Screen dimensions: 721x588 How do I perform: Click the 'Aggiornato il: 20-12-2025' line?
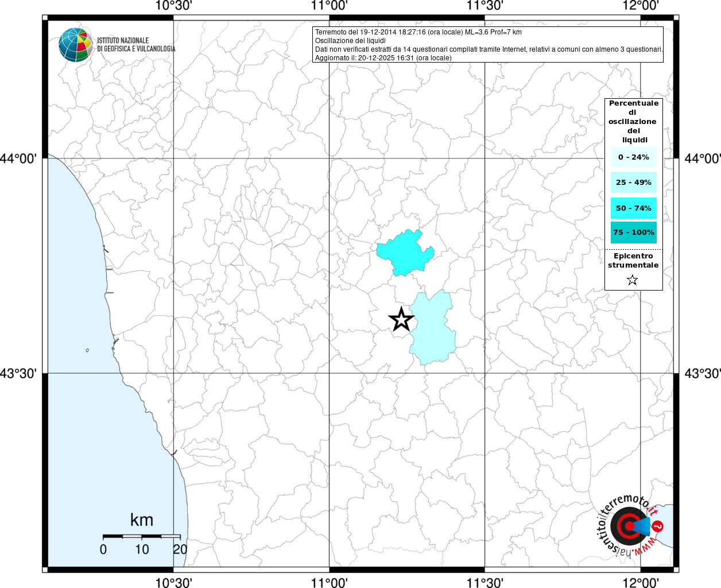click(x=383, y=57)
